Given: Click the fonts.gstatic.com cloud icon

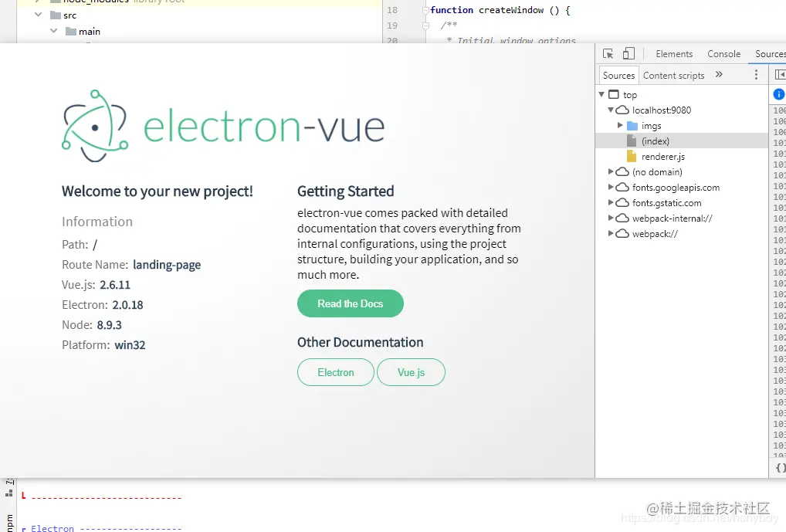Looking at the screenshot, I should [622, 202].
